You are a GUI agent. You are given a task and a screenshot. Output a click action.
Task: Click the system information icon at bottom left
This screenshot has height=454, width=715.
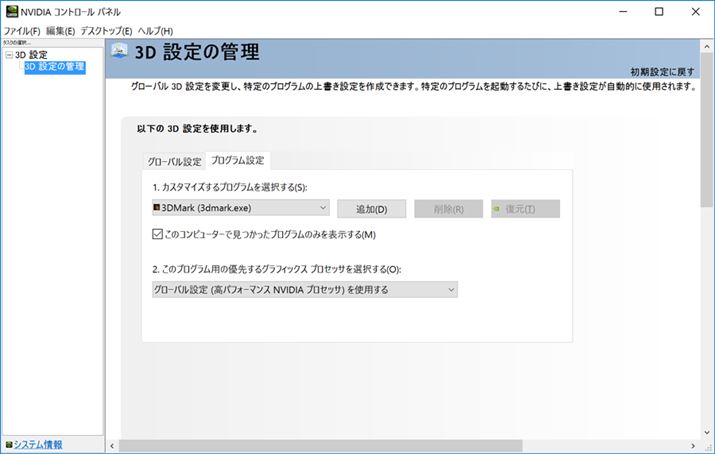click(x=9, y=444)
